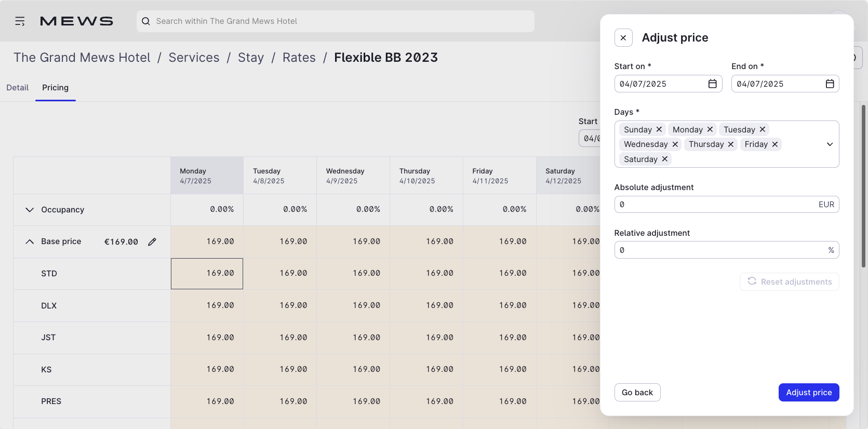Click the DLX row label

[x=49, y=306]
